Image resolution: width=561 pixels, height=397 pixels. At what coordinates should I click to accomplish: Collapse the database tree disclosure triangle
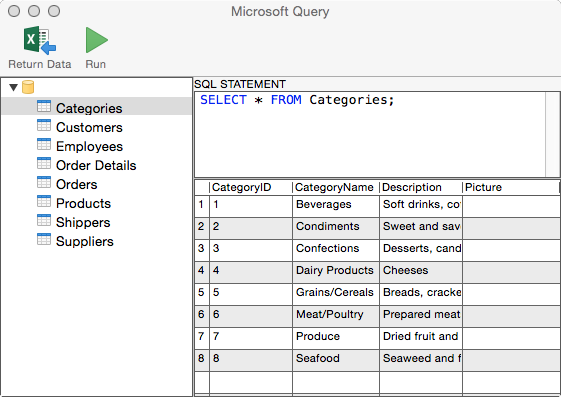coord(14,87)
